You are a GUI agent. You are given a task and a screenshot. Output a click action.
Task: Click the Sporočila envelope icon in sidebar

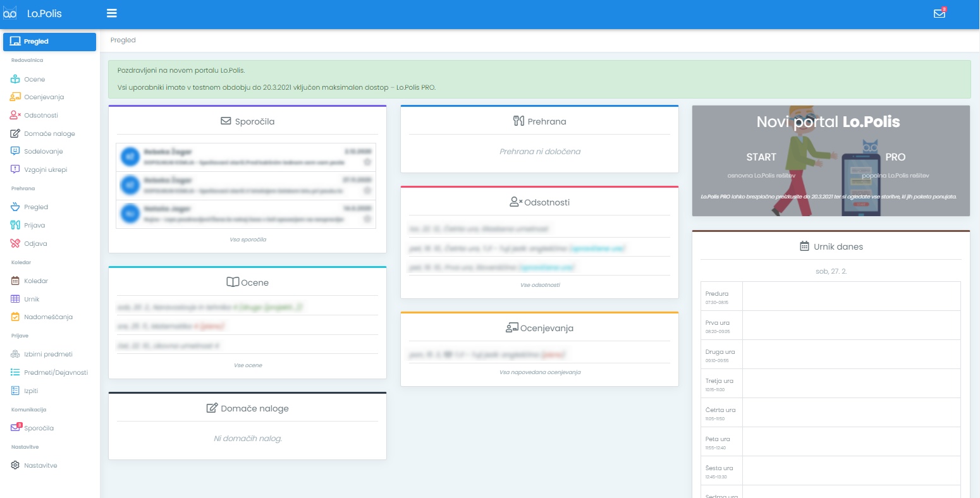point(16,428)
